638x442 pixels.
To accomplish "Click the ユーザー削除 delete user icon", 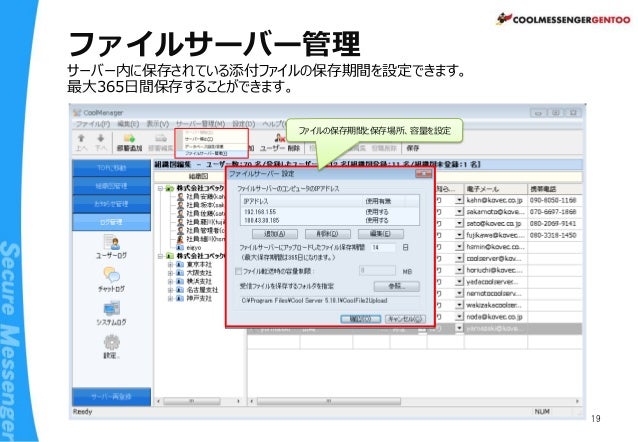I will point(280,139).
